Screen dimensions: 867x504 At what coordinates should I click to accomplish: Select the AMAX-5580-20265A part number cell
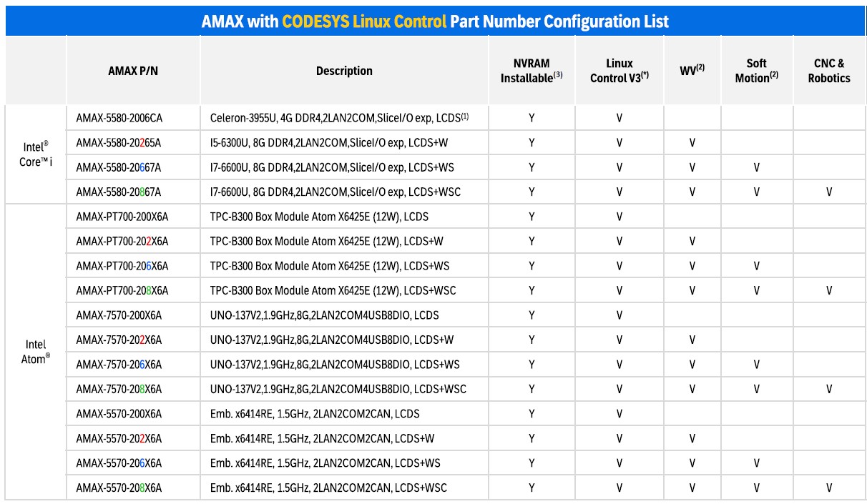(119, 143)
